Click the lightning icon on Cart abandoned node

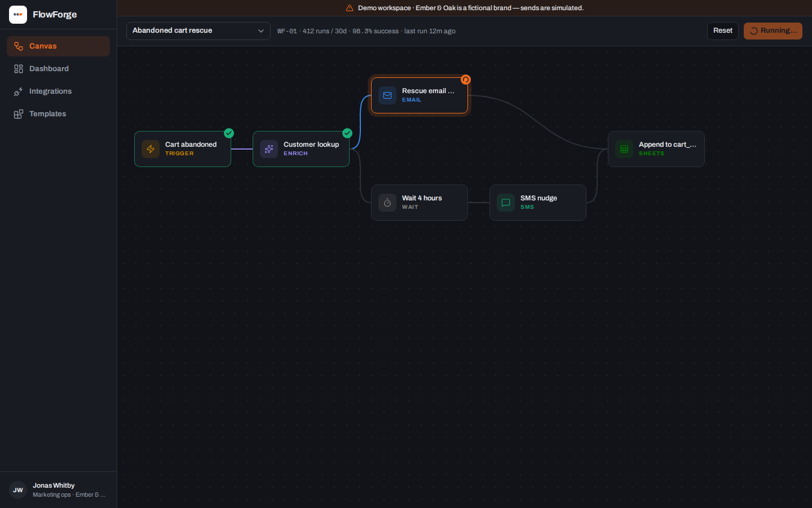[x=151, y=149]
